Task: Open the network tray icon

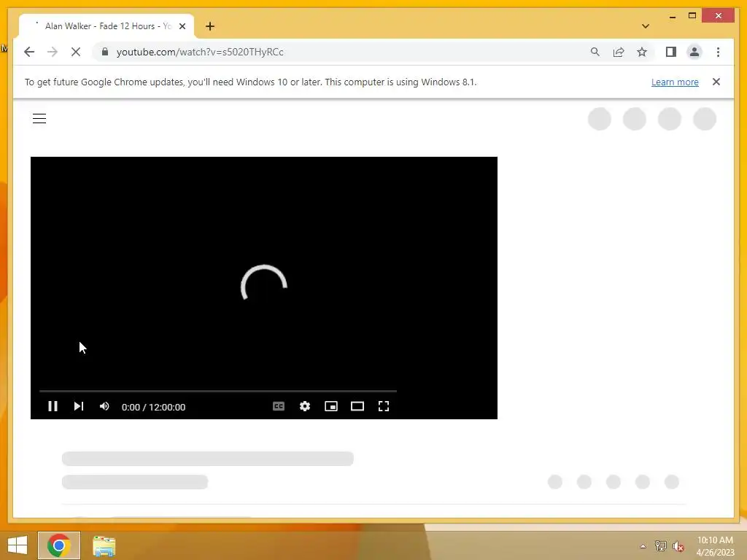Action: point(661,545)
